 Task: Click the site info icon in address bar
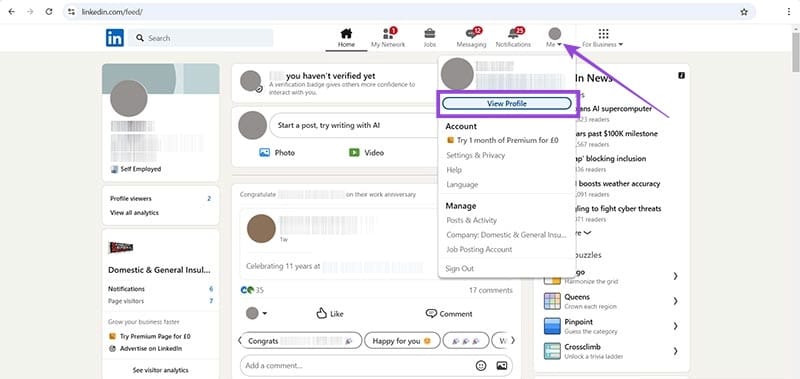(71, 12)
